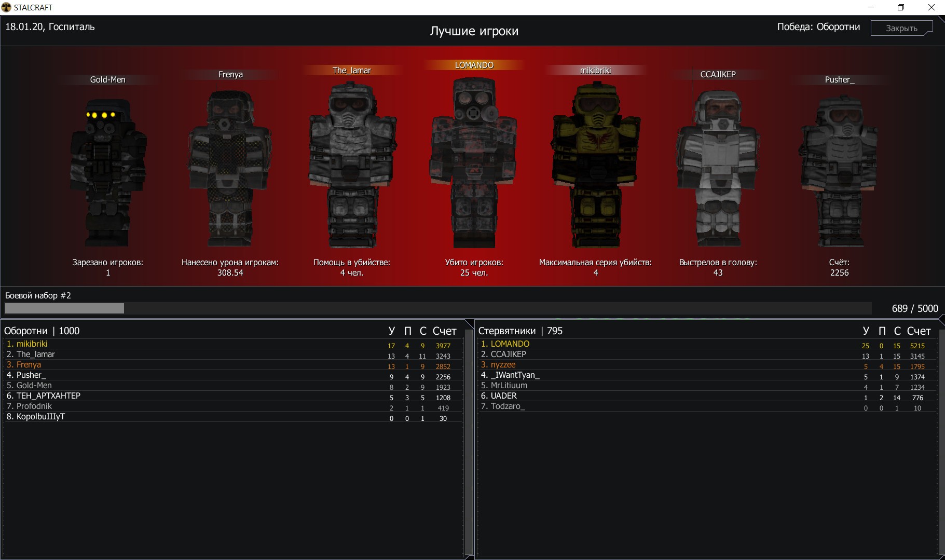Click the Счет column header in Стервятники table
This screenshot has height=560, width=945.
(919, 331)
